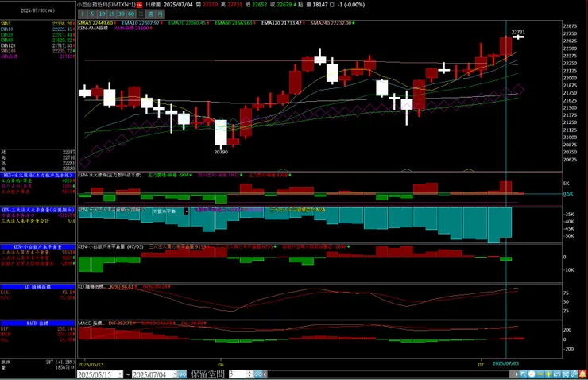Screen dimensions: 588x380
Task: Click the reserve space input showing 3
Action: coord(238,374)
